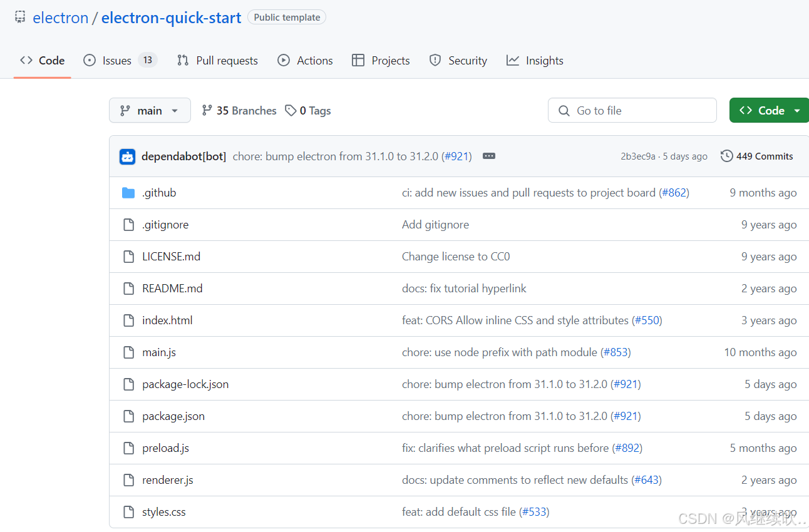Click the #921 pull request link in header
Image resolution: width=809 pixels, height=532 pixels.
point(457,156)
